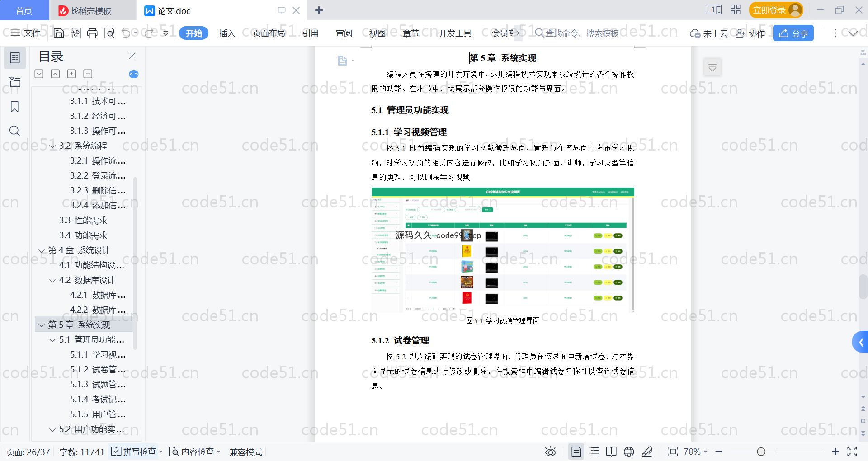Select the 插入 ribbon tab
The width and height of the screenshot is (868, 461).
click(x=227, y=33)
